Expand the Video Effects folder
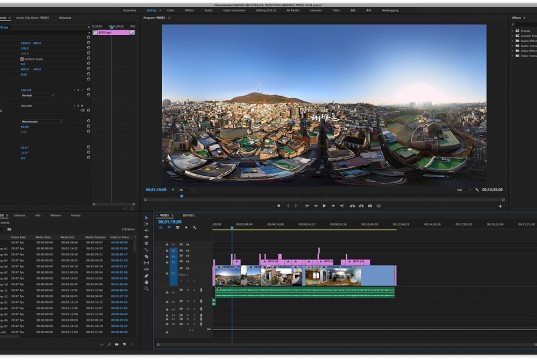Screen dimensions: 537x360 pos(513,51)
